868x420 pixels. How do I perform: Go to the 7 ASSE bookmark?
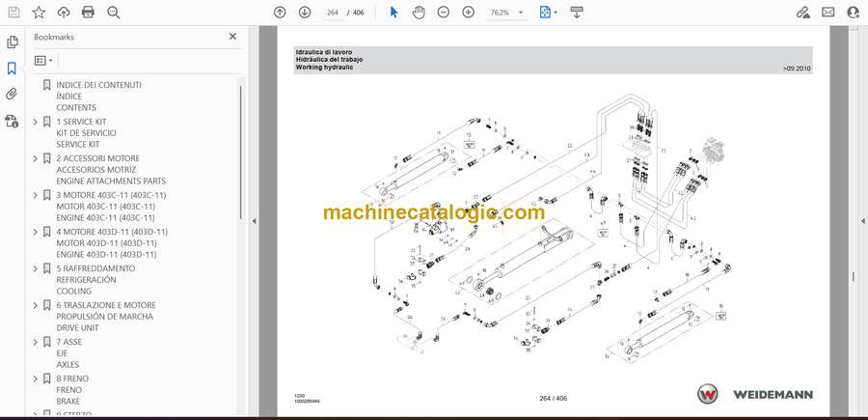[x=68, y=353]
